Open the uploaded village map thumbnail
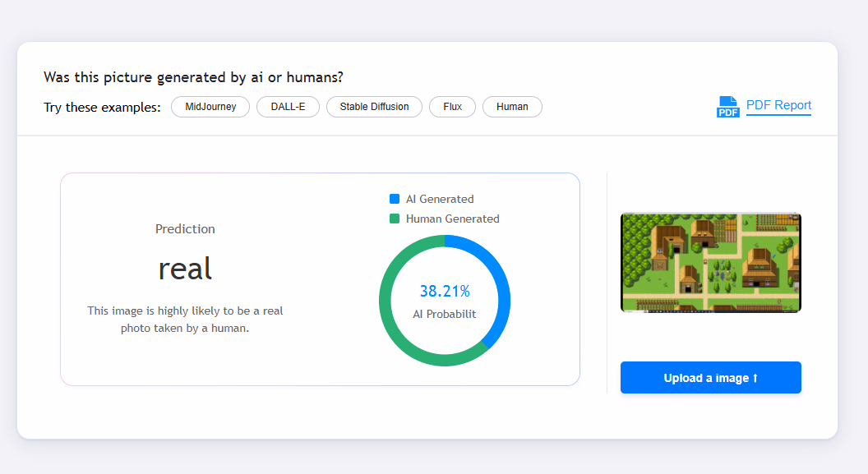This screenshot has height=474, width=868. click(710, 263)
